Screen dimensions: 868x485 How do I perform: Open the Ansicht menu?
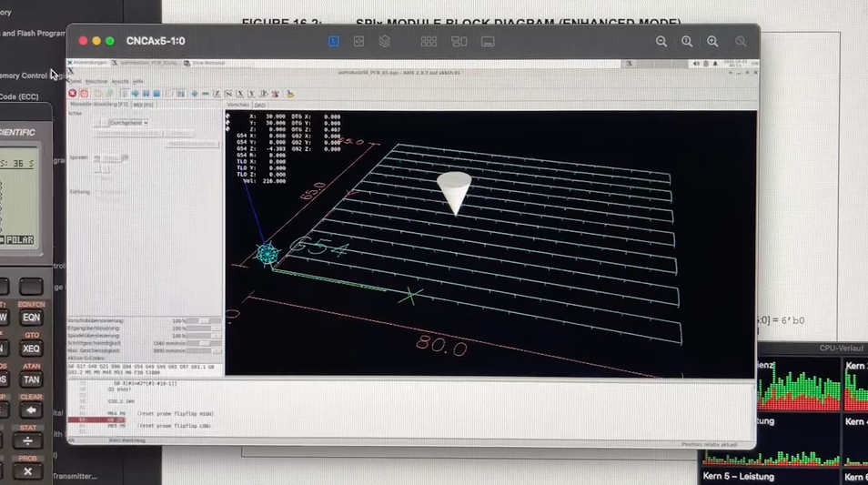pos(120,81)
